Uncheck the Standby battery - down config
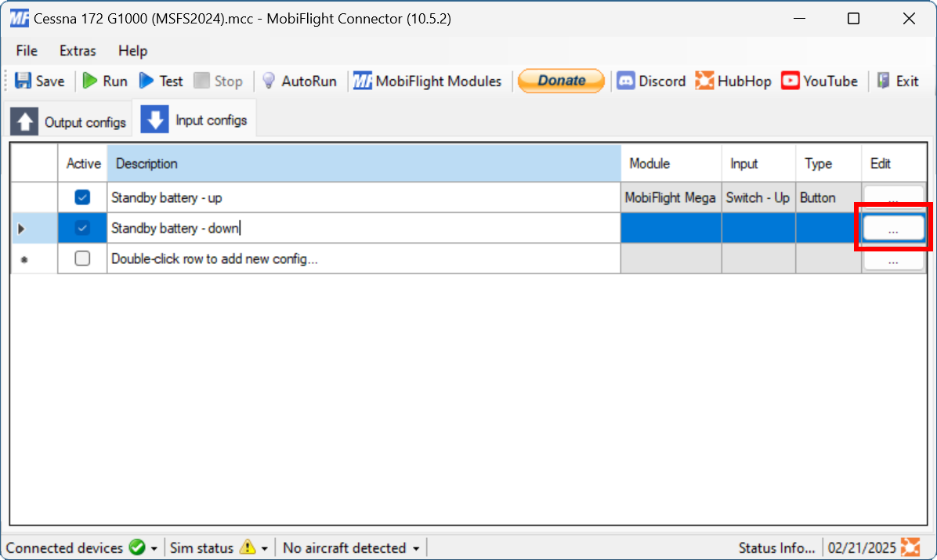Screen dimensions: 937x560 tap(82, 228)
